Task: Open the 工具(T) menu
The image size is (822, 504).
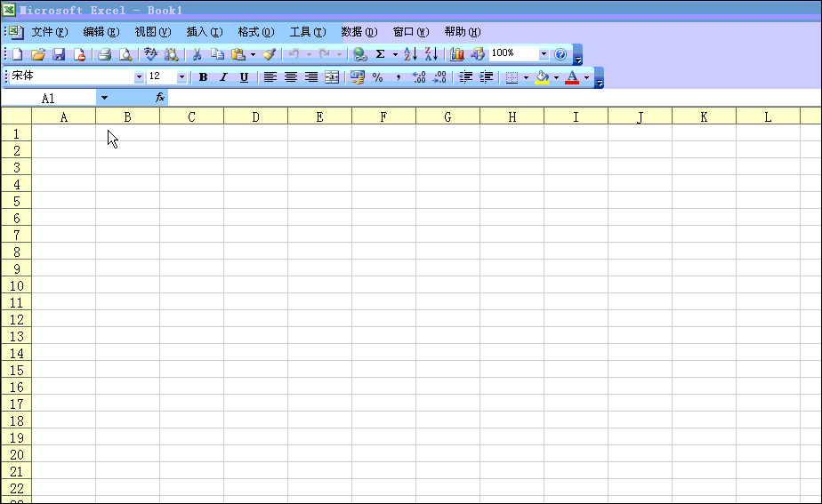Action: click(308, 32)
